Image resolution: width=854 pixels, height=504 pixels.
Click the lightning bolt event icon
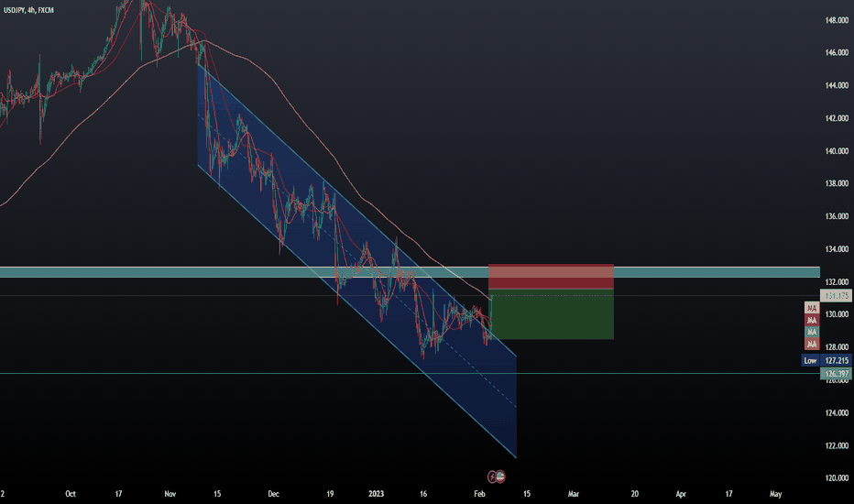[492, 477]
